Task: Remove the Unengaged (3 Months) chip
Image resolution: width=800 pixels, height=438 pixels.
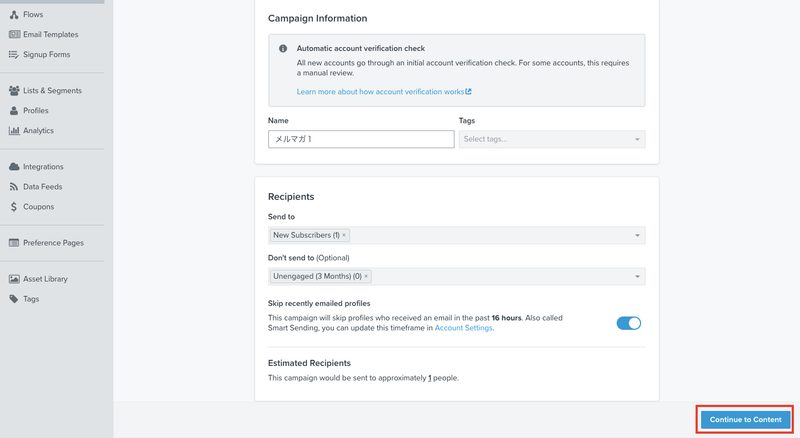Action: point(366,276)
